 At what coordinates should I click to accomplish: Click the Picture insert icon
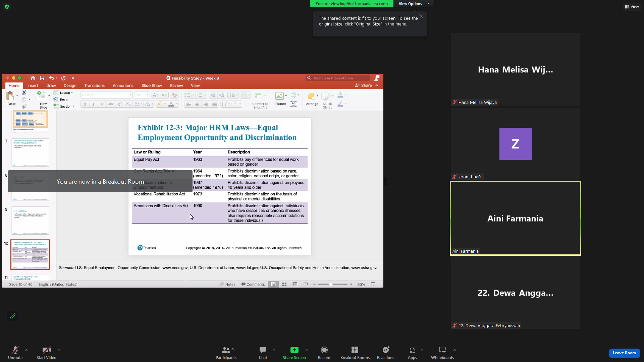[279, 96]
